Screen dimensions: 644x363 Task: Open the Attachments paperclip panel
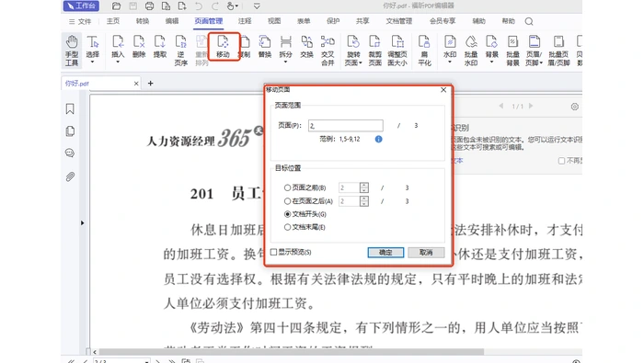pyautogui.click(x=70, y=176)
